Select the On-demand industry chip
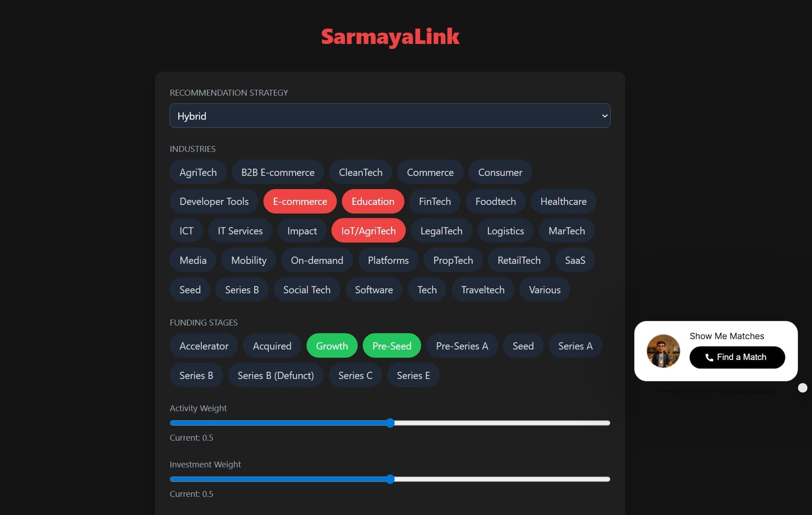The width and height of the screenshot is (812, 515). pyautogui.click(x=317, y=260)
